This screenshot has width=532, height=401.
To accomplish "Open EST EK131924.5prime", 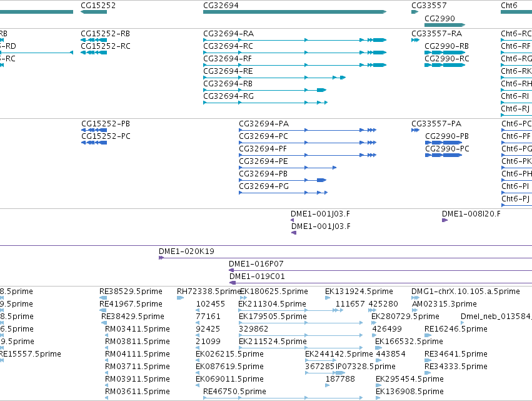I will point(359,292).
